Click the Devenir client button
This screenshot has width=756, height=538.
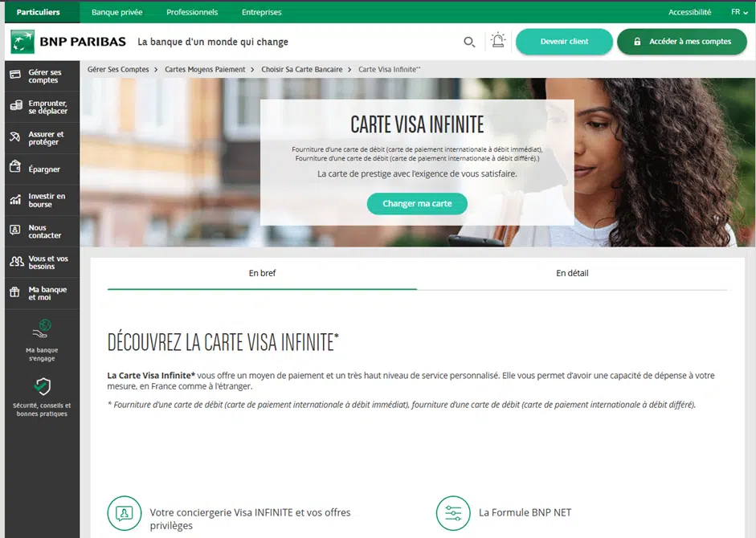[x=564, y=42]
